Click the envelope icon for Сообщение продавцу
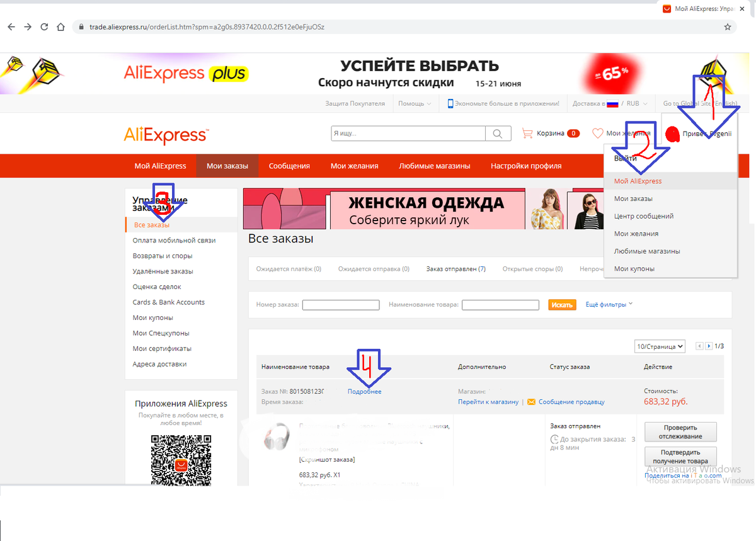Screen dimensions: 756x541 [531, 402]
